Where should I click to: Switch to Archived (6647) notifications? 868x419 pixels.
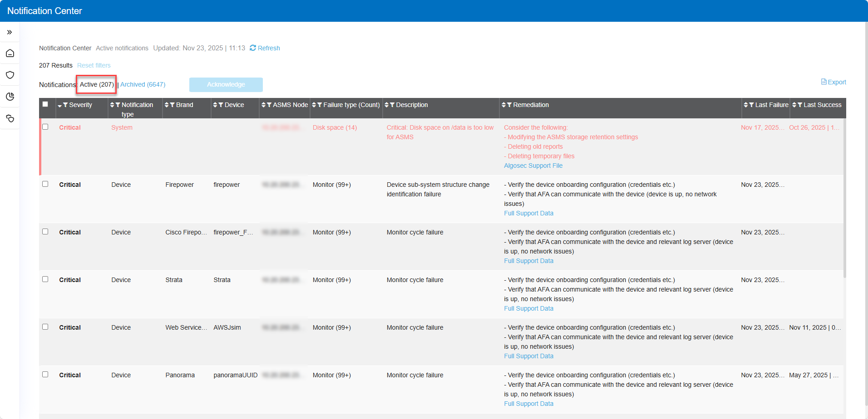[x=143, y=84]
